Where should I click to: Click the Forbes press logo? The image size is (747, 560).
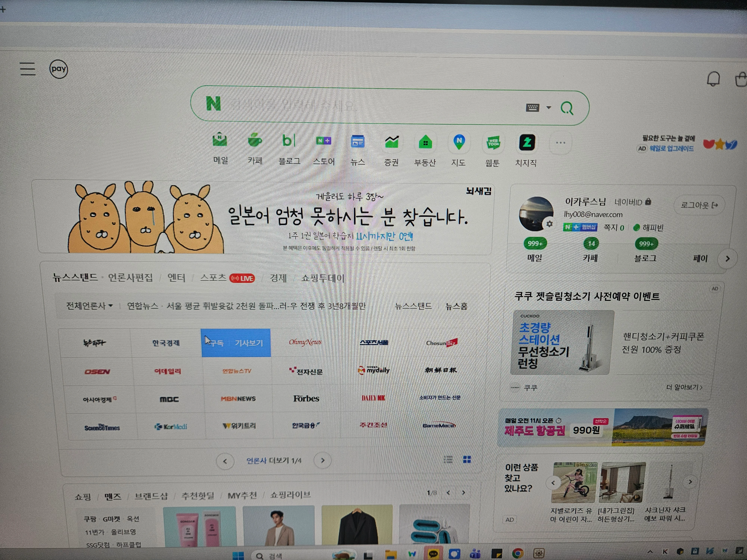point(306,399)
